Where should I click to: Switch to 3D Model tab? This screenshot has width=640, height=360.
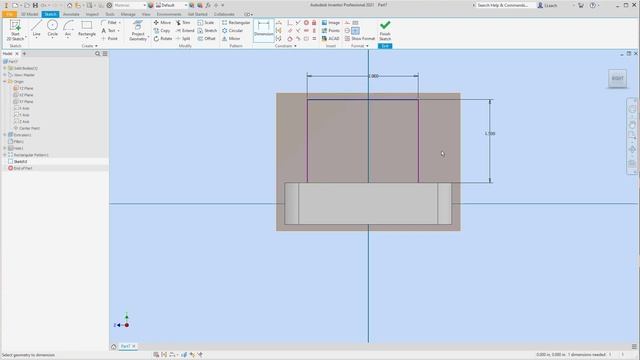[x=29, y=14]
